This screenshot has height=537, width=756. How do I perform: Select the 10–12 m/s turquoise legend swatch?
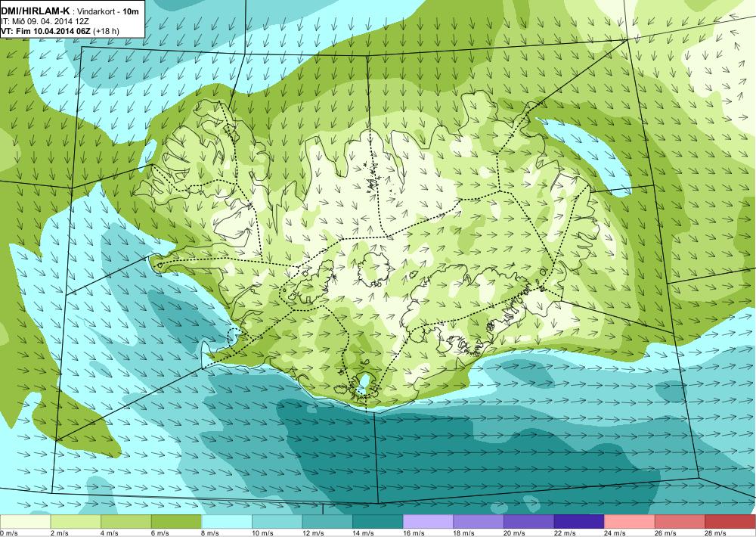pyautogui.click(x=277, y=522)
